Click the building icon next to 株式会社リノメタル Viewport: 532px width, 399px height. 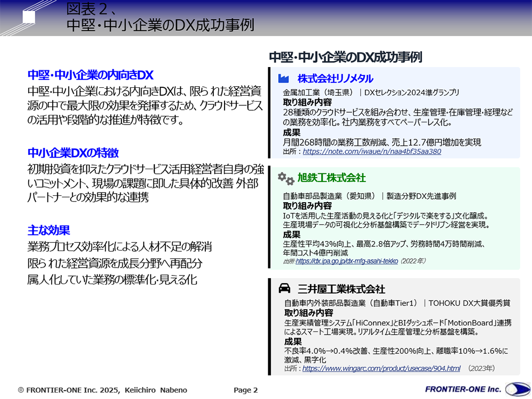point(285,78)
